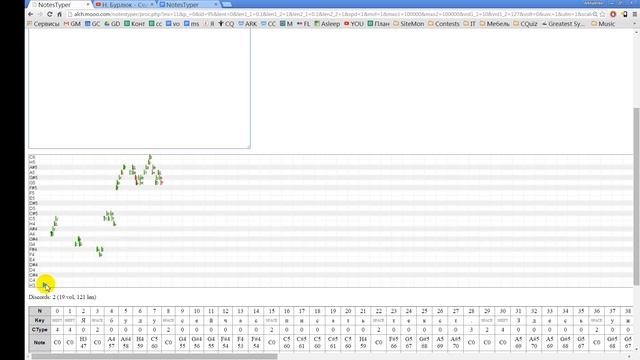The image size is (640, 360).
Task: Click column number 10 in N row
Action: 197,311
